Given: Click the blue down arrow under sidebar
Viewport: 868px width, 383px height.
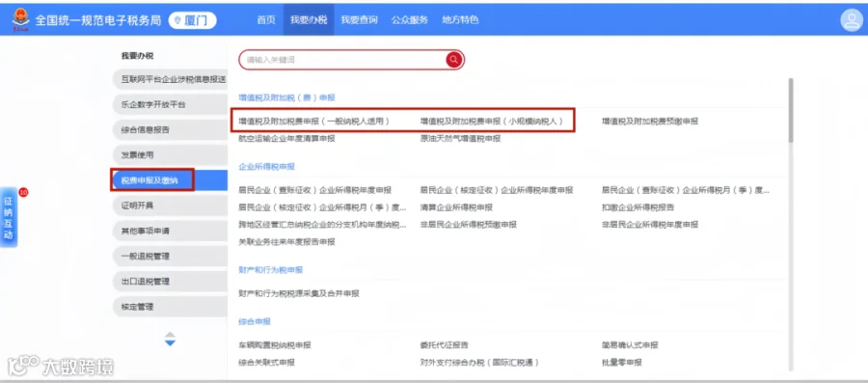Looking at the screenshot, I should tap(170, 343).
